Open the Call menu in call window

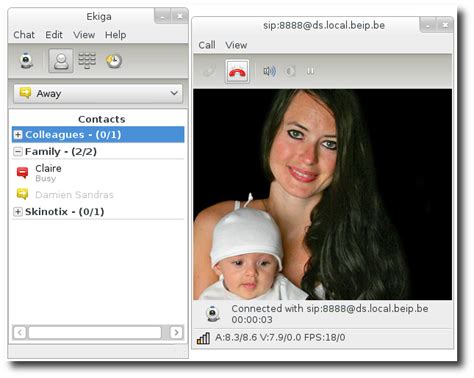[207, 45]
